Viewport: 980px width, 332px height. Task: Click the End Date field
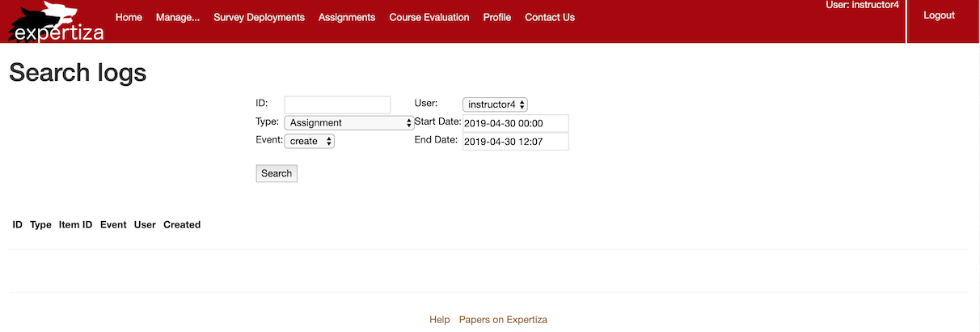pyautogui.click(x=515, y=142)
